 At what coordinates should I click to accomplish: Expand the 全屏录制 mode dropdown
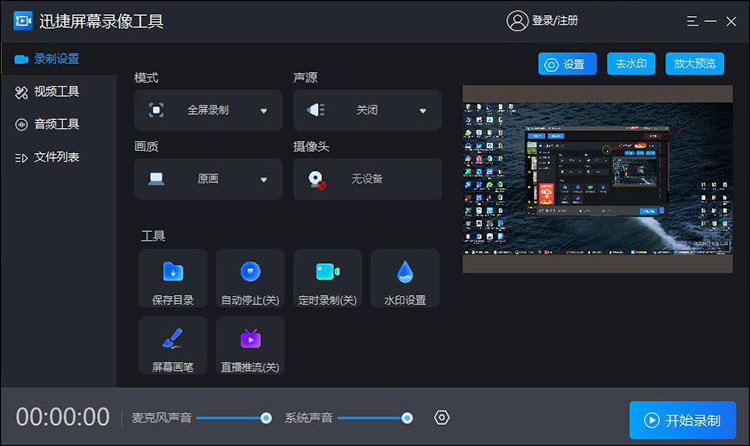coord(209,110)
